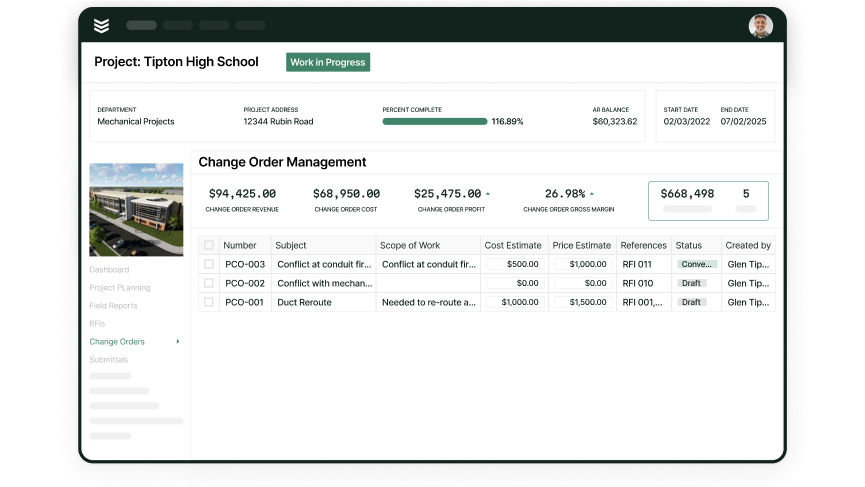Click the Work in Progress status button
Screen dimensions: 865x487
coord(328,62)
